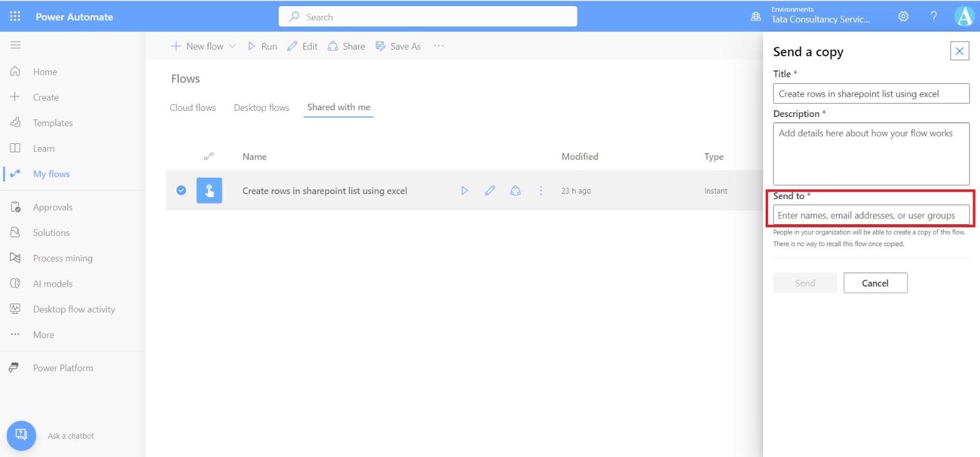The image size is (980, 457).
Task: Click the Cancel button
Action: pyautogui.click(x=875, y=283)
